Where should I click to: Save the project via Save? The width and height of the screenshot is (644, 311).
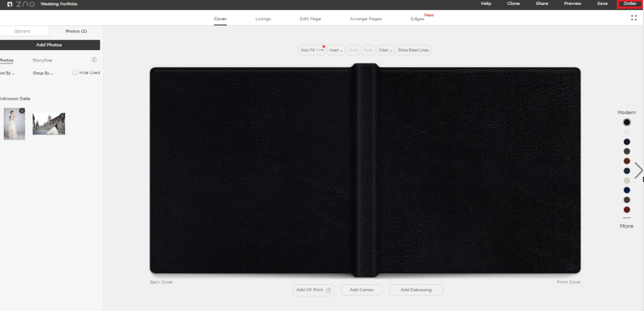[602, 4]
